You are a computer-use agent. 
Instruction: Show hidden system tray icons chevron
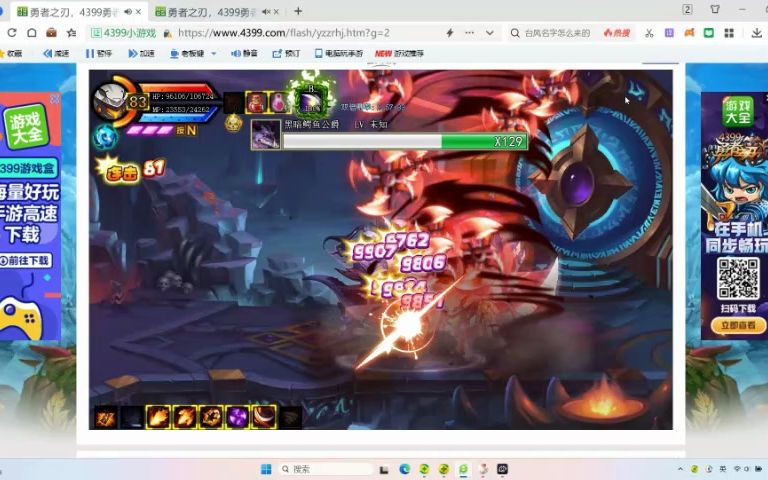[680, 469]
